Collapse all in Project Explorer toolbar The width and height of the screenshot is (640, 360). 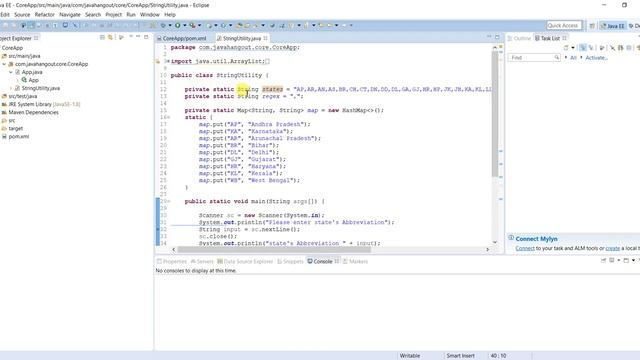[x=102, y=38]
